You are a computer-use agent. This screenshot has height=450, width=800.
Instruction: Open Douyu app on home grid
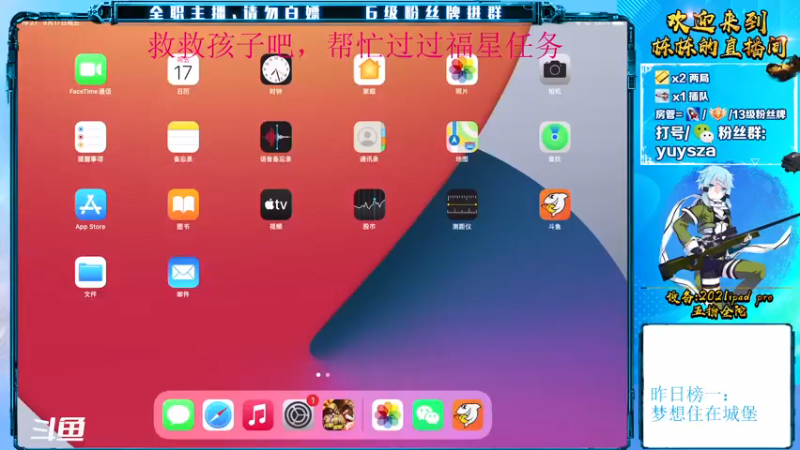[555, 205]
